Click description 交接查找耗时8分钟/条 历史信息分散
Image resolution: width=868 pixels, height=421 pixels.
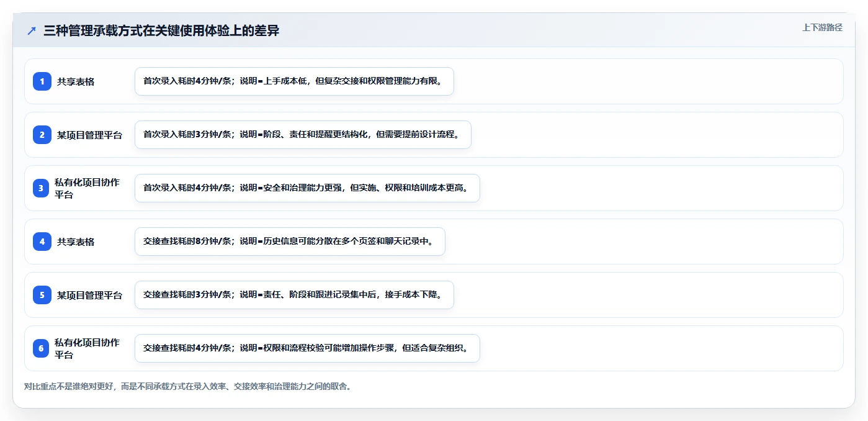point(290,242)
